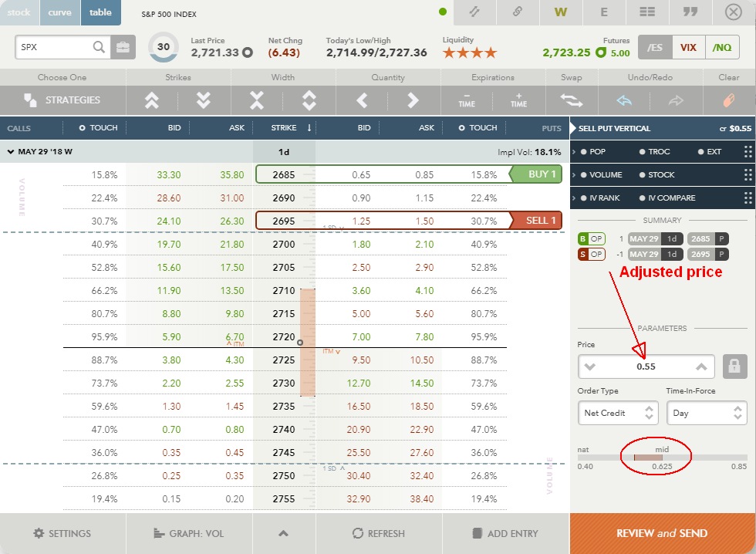Screen dimensions: 756x554
Task: Click the 2720 strike slider handle
Action: click(x=300, y=343)
